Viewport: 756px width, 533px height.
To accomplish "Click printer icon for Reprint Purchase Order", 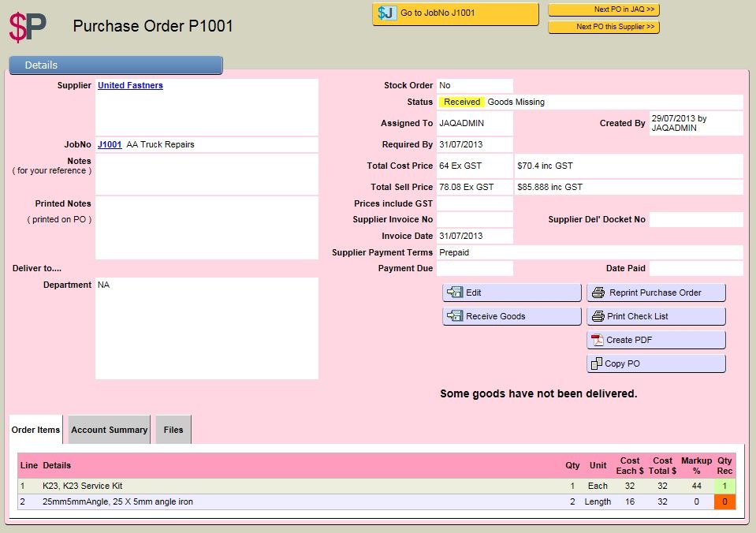I will (x=598, y=293).
